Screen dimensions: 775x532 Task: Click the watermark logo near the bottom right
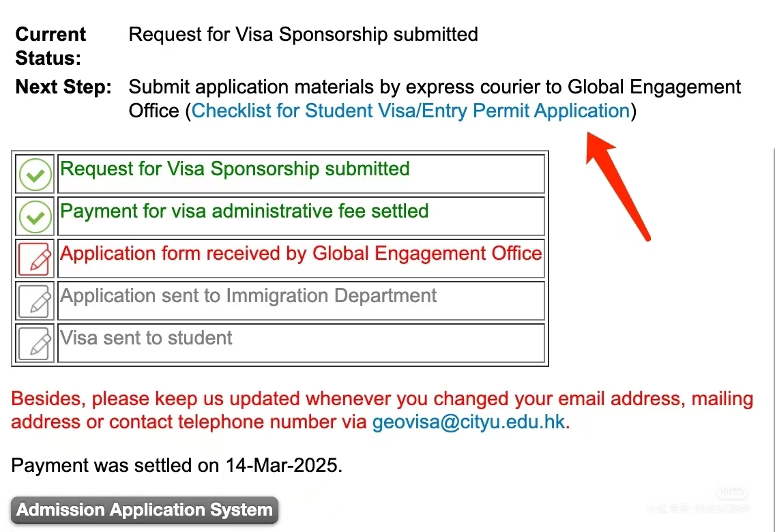coord(732,492)
